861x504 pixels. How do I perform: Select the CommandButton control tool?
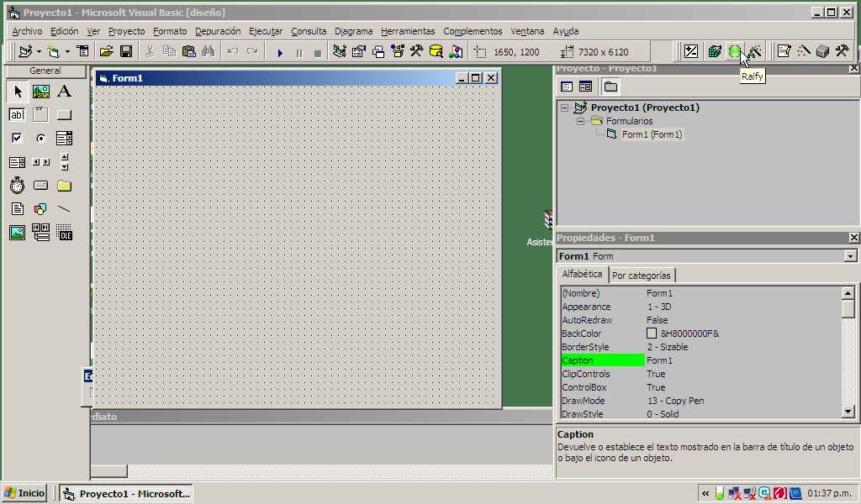(x=64, y=114)
